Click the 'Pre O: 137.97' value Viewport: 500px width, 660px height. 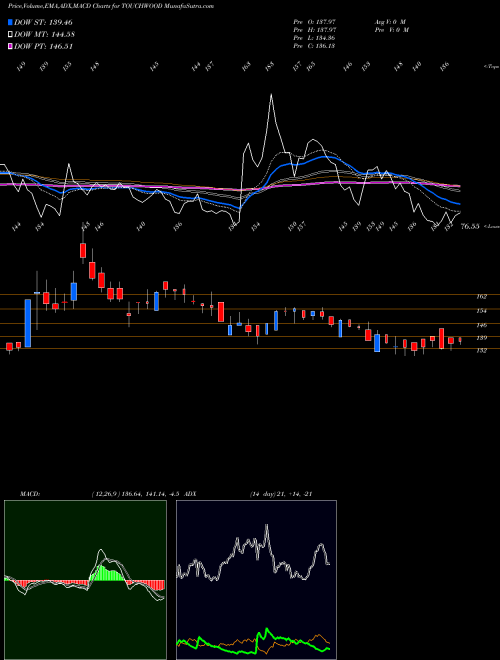click(314, 22)
